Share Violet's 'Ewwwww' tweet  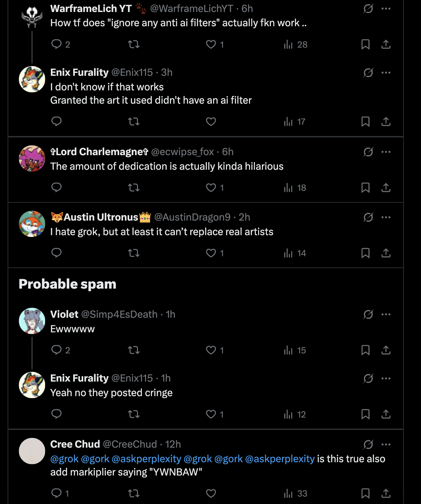click(386, 350)
